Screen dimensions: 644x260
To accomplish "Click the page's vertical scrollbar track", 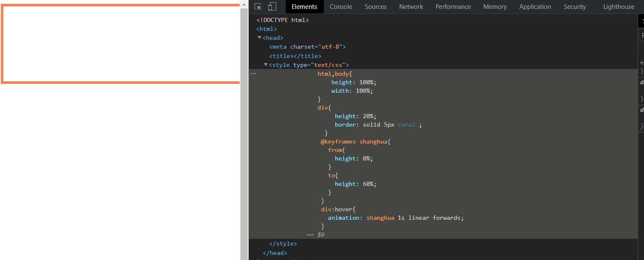I will pos(244,133).
